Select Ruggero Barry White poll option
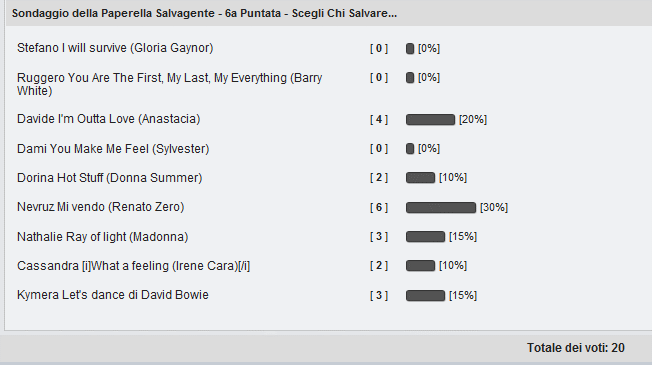 click(x=169, y=84)
